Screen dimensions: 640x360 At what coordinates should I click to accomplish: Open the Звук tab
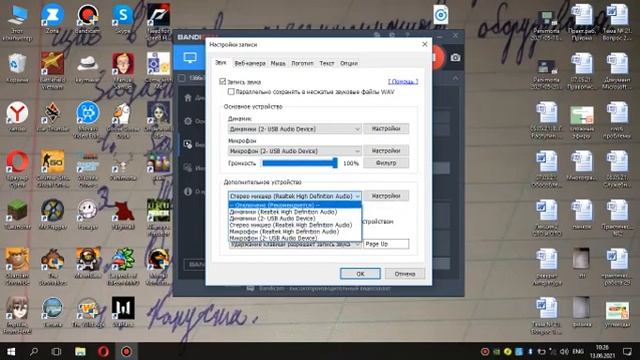(x=221, y=63)
